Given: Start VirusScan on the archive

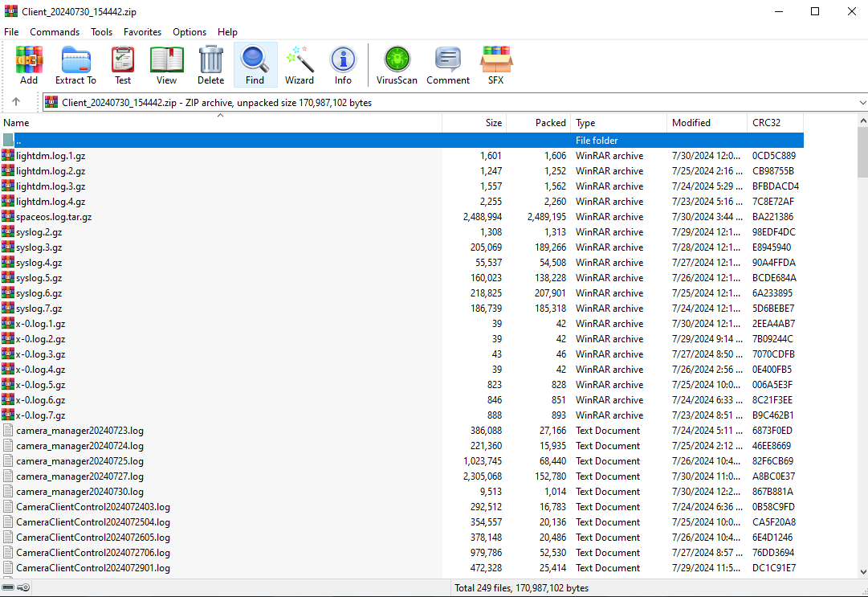Looking at the screenshot, I should (x=397, y=65).
